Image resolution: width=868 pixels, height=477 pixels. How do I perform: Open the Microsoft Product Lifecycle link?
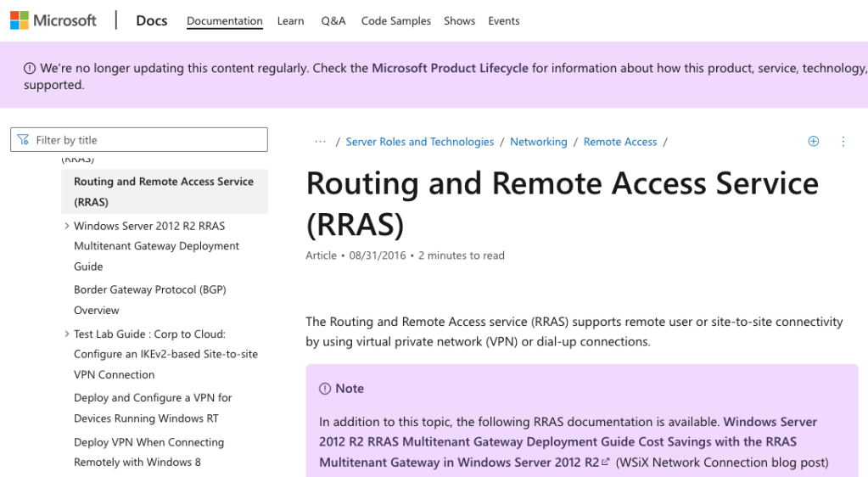pyautogui.click(x=450, y=68)
